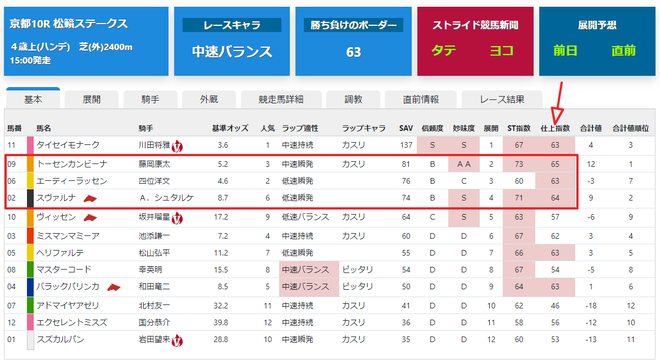Open the 直前情報 tab
Image resolution: width=660 pixels, height=364 pixels.
(421, 99)
